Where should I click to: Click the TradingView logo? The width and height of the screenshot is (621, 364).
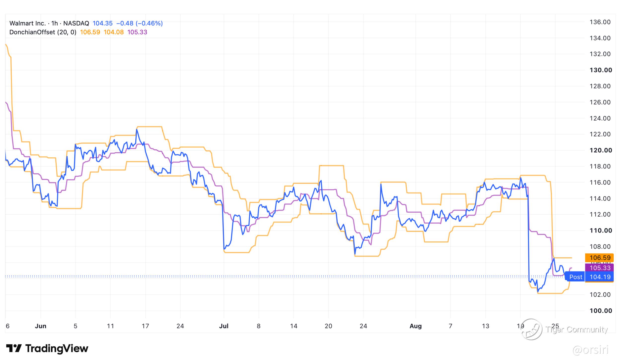coord(47,348)
